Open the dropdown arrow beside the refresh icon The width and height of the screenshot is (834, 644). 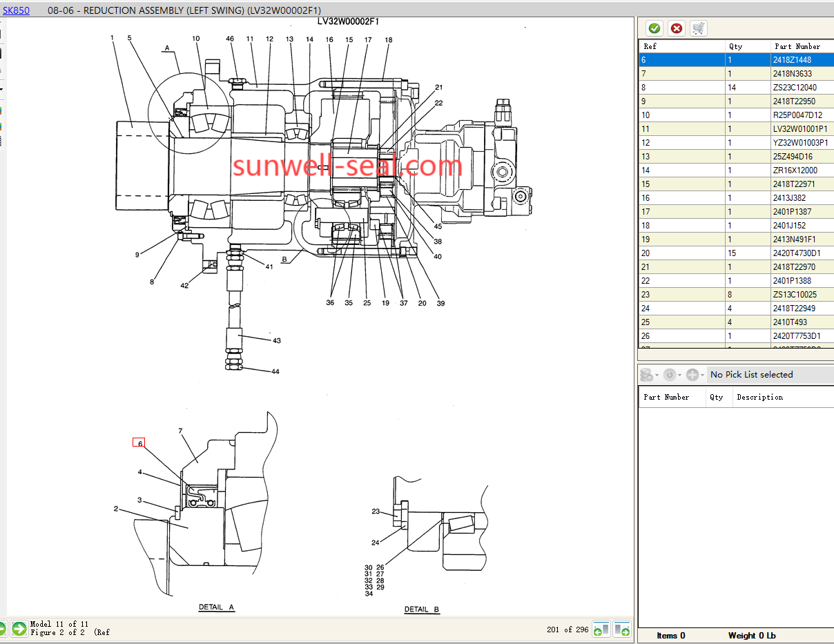[x=680, y=375]
